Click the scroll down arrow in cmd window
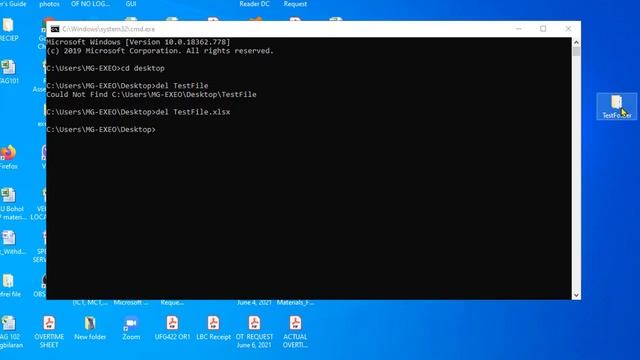 [x=576, y=295]
